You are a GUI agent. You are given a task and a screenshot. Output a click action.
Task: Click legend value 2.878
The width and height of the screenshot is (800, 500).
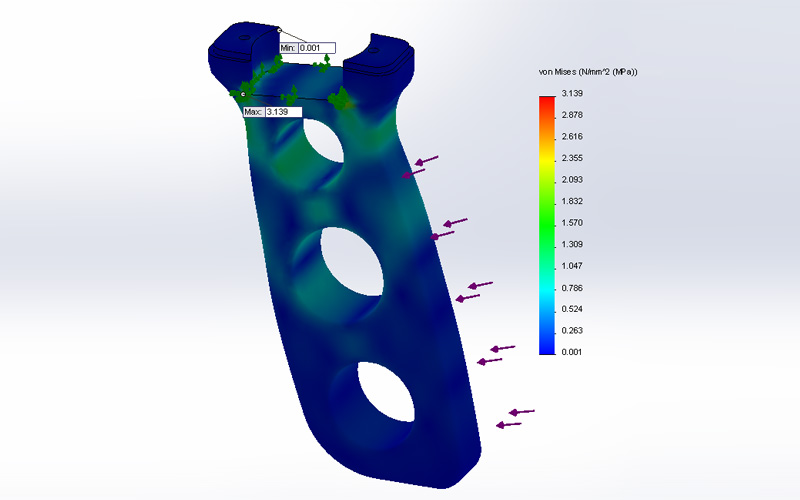(572, 115)
